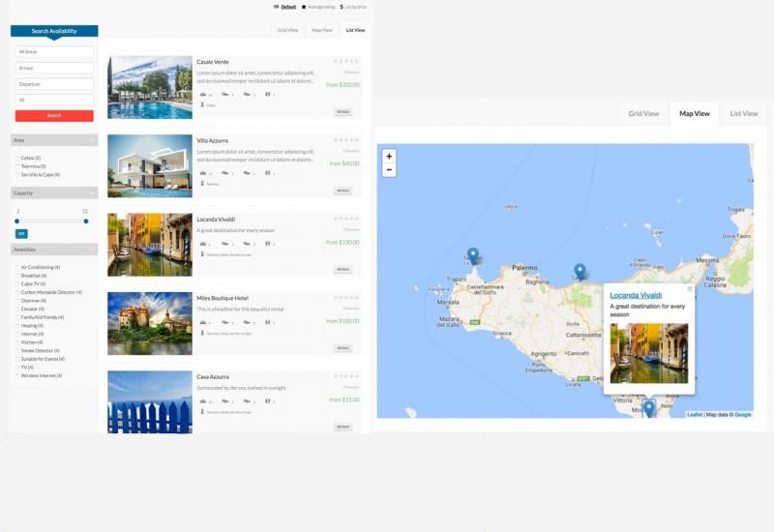Open the large List View tab above the map

[x=744, y=113]
